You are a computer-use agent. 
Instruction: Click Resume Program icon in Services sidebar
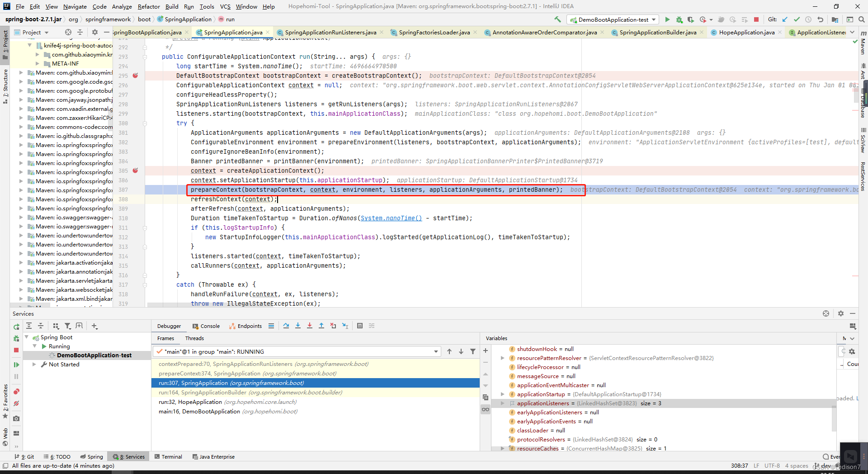coord(16,365)
